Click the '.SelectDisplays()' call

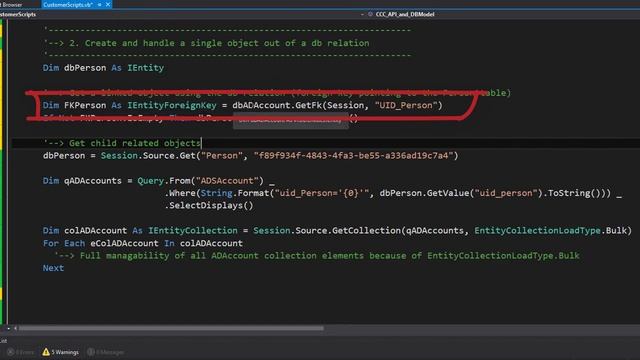coord(209,205)
